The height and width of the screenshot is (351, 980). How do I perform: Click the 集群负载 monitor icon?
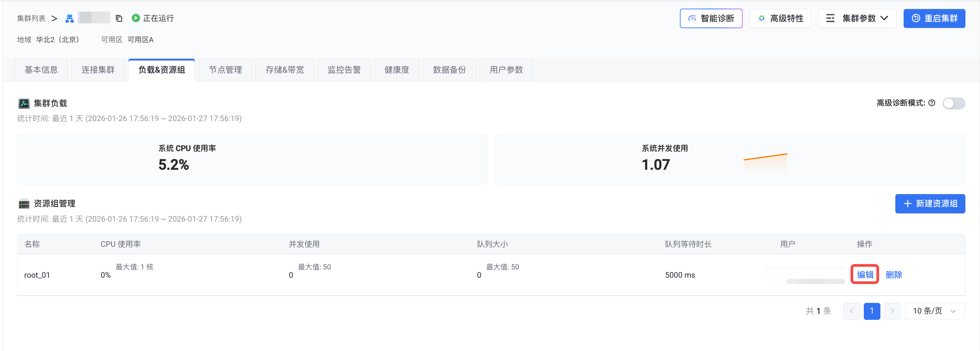pos(24,103)
